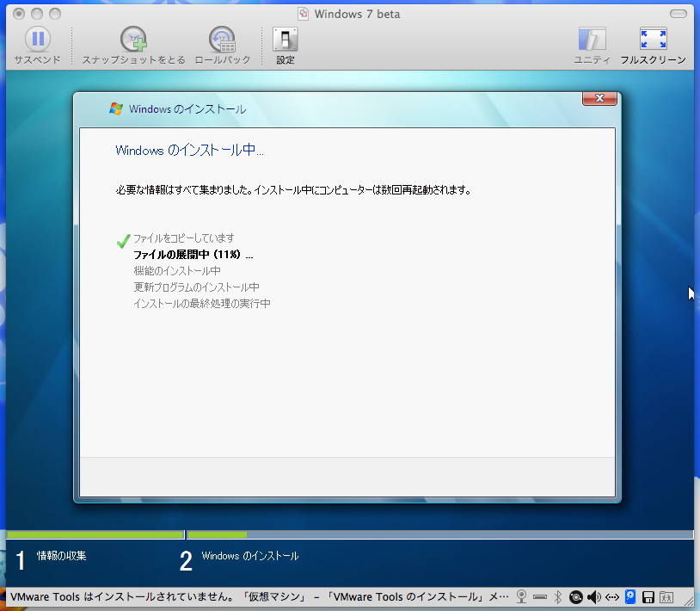The height and width of the screenshot is (611, 700).
Task: Click the document proxy icon beside Windows 7 beta
Action: click(x=303, y=14)
